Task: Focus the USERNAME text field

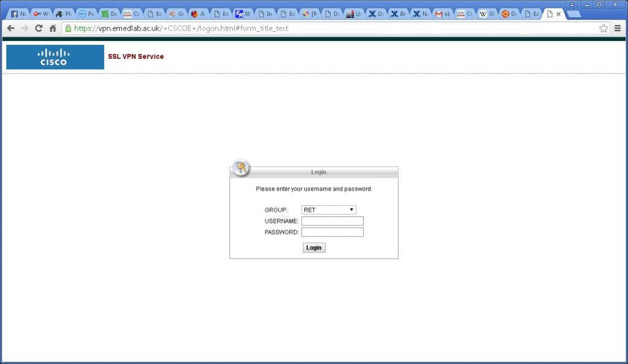Action: tap(332, 221)
